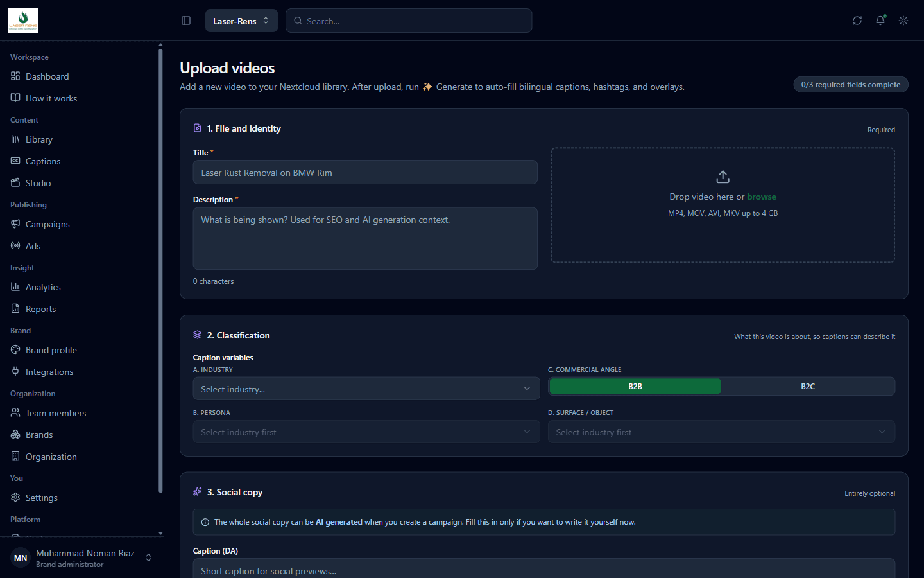The height and width of the screenshot is (578, 924).
Task: Click the Drop video here upload zone
Action: (x=723, y=205)
